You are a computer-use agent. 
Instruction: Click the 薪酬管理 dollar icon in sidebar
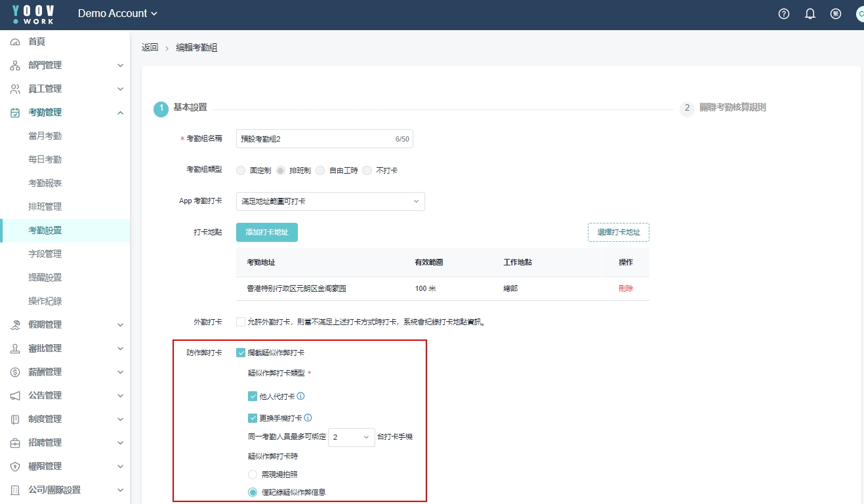[x=15, y=372]
